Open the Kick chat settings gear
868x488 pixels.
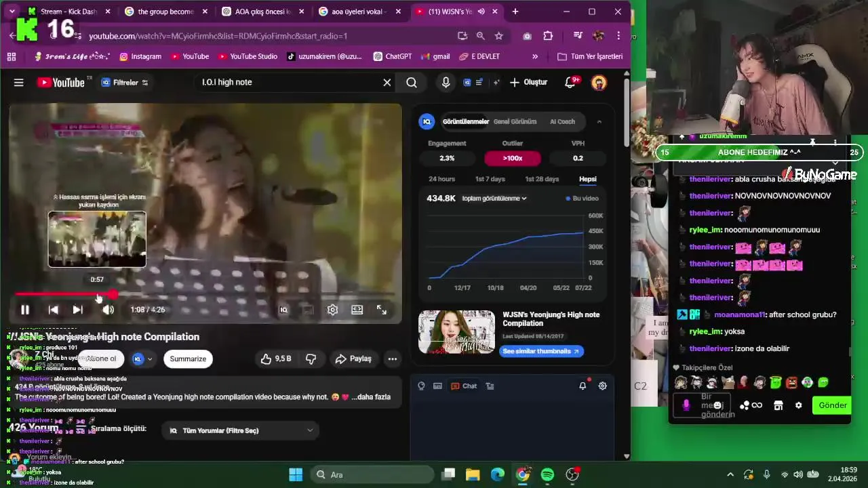[x=798, y=405]
